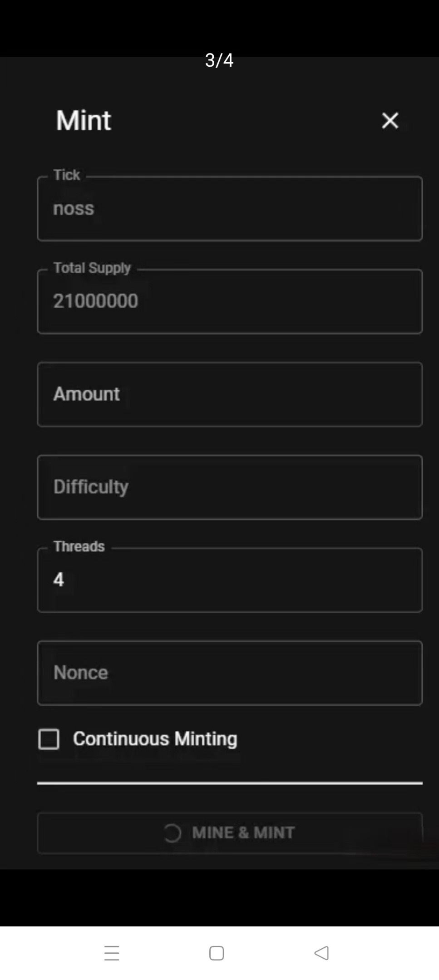Image resolution: width=439 pixels, height=980 pixels.
Task: Click the MINE & MINT button
Action: (x=230, y=833)
